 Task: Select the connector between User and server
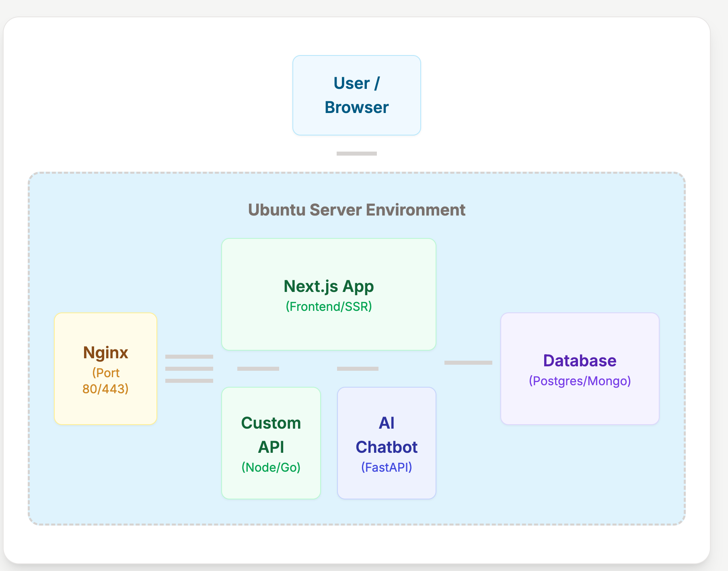tap(357, 153)
